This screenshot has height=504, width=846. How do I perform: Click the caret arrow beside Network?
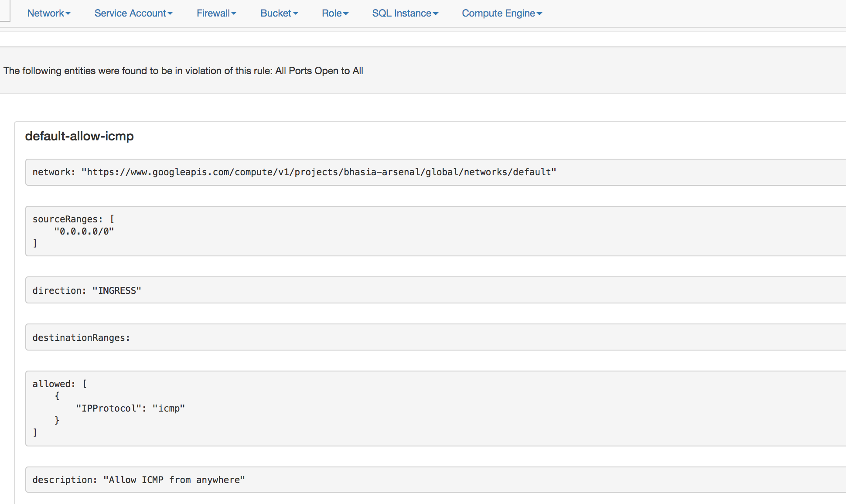click(68, 14)
